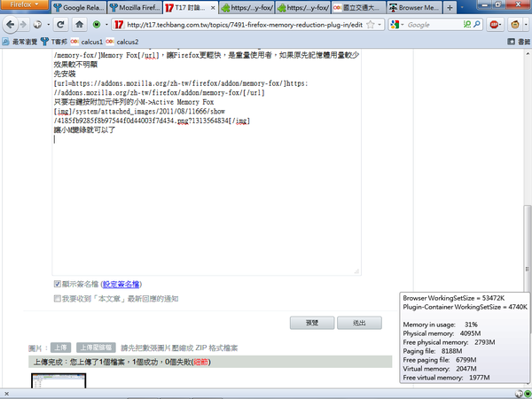Switch to Mozilla Firef... tab
The width and height of the screenshot is (532, 399).
(x=135, y=7)
